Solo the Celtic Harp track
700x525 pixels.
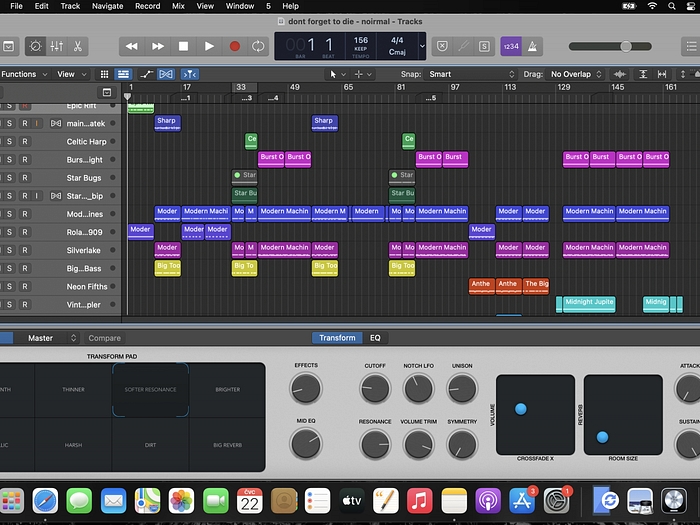(x=9, y=141)
